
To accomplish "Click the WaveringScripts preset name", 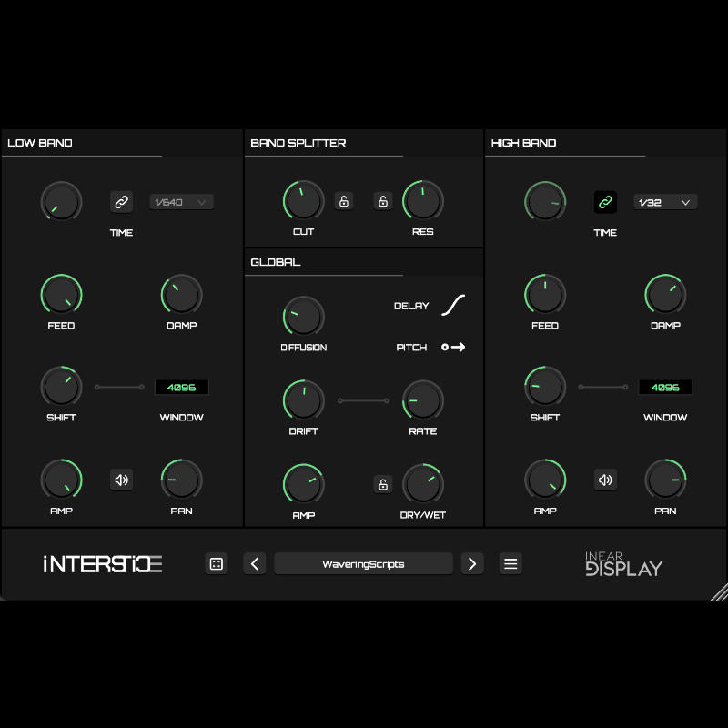I will pos(363,564).
